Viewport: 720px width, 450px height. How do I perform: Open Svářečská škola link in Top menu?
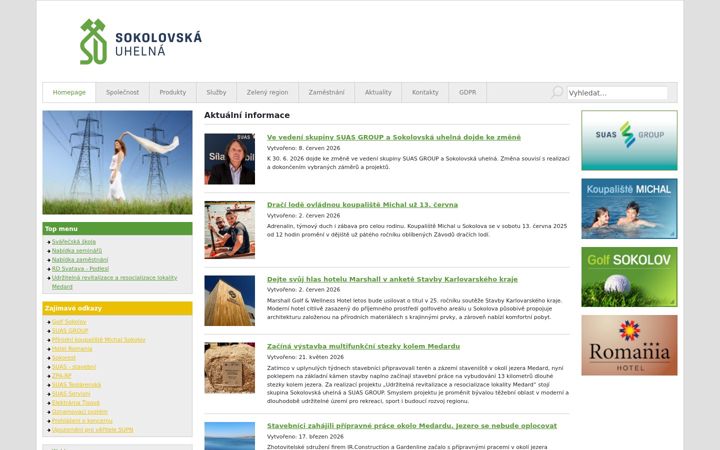coord(73,242)
